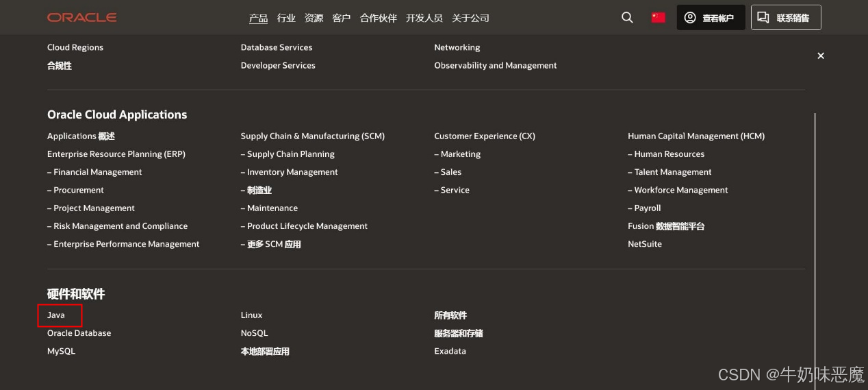868x390 pixels.
Task: Click the 联系销售 button
Action: click(x=786, y=17)
